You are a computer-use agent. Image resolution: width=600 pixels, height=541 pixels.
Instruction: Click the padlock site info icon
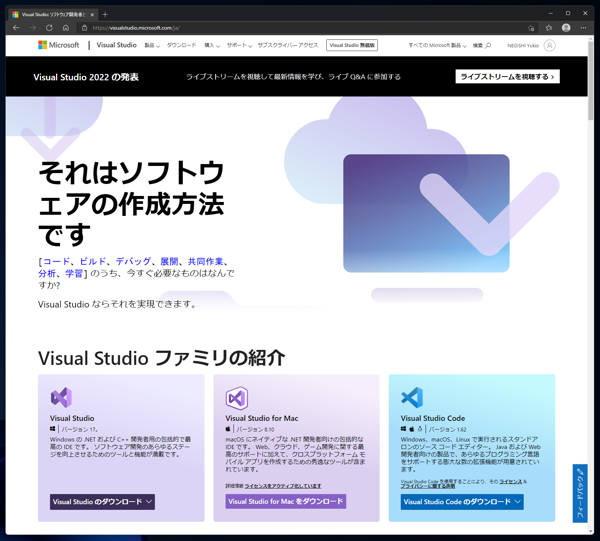pyautogui.click(x=85, y=28)
